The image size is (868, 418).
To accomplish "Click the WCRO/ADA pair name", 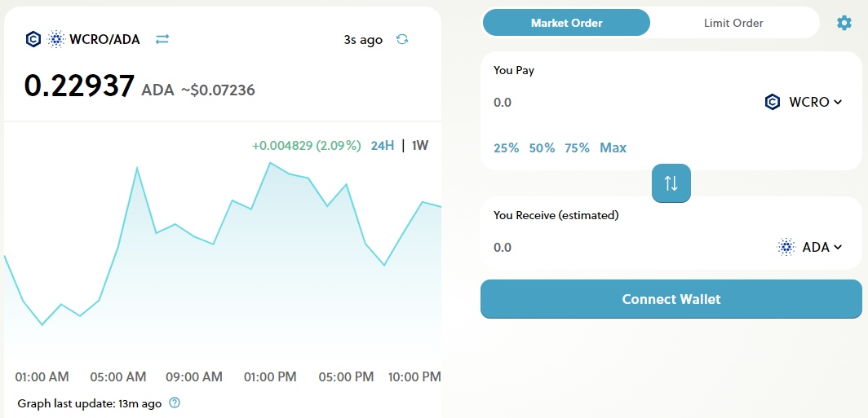I will click(104, 39).
